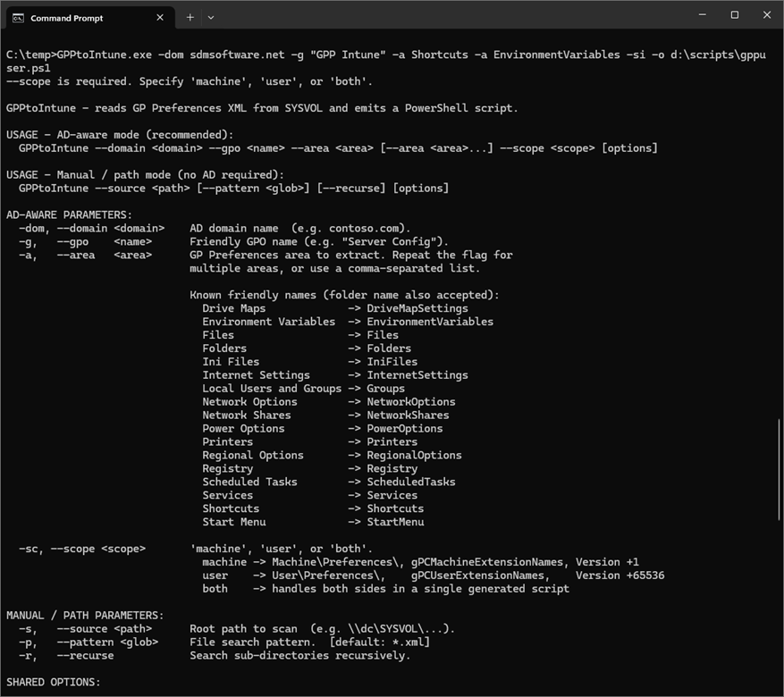Open the new tab profile dropdown
The image size is (784, 697).
coord(211,18)
